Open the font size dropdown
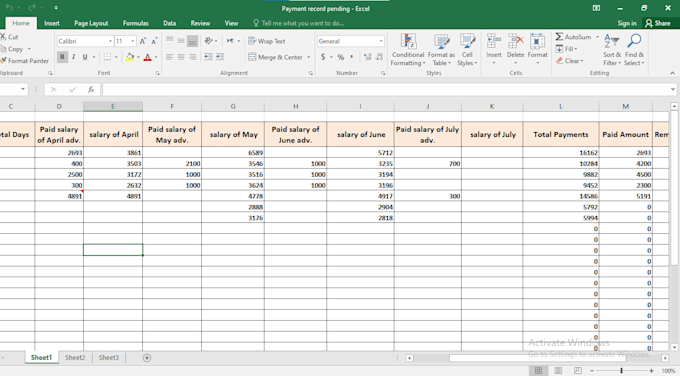Image resolution: width=680 pixels, height=376 pixels. pyautogui.click(x=133, y=41)
